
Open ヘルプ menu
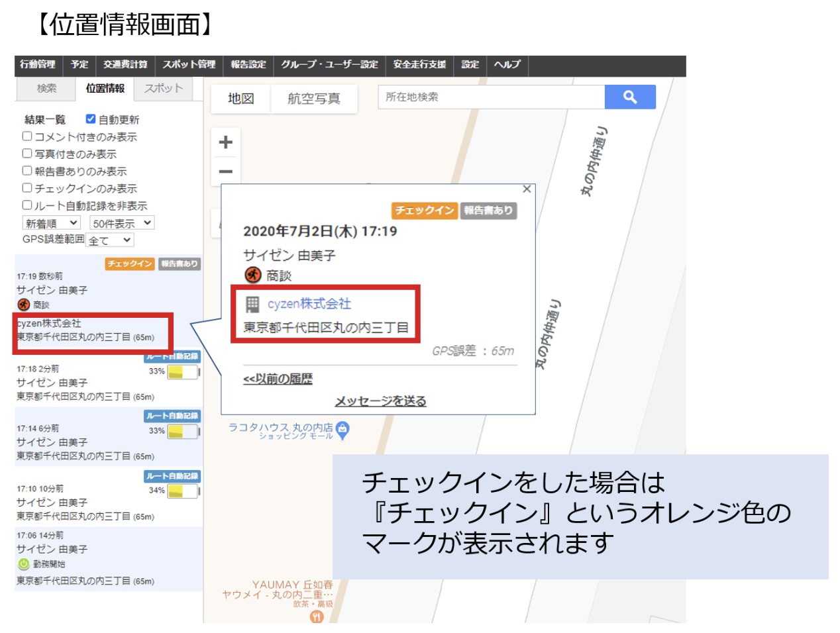(507, 65)
